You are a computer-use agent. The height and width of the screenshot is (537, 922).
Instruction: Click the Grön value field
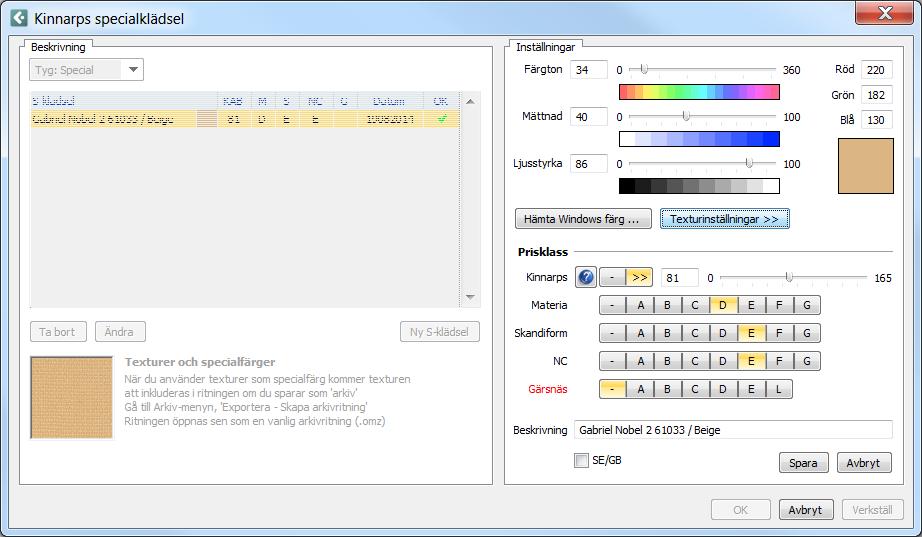876,95
